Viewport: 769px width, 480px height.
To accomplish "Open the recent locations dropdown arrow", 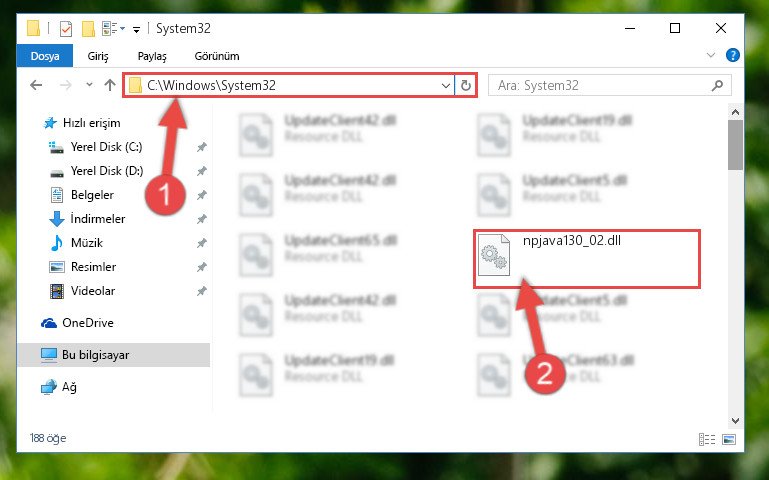I will click(89, 85).
